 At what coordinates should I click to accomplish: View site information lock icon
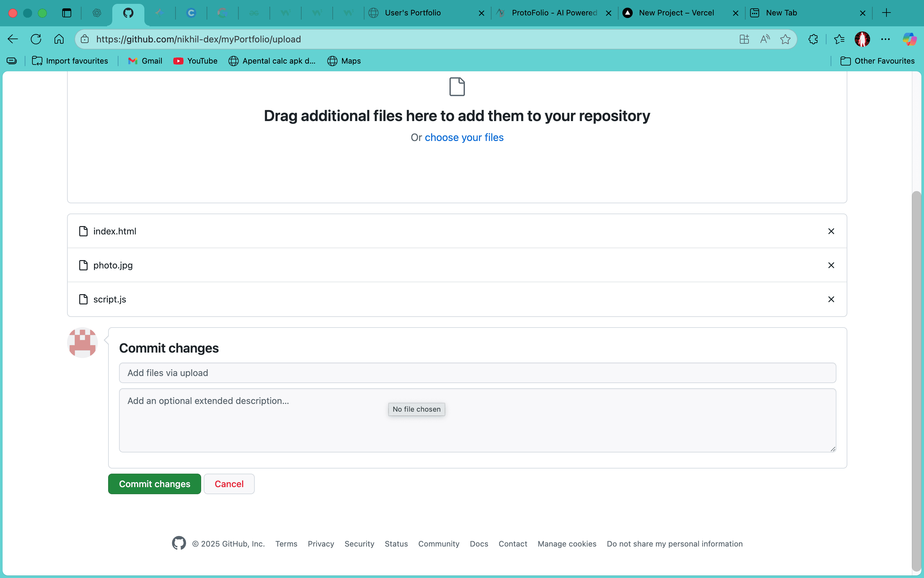tap(85, 39)
